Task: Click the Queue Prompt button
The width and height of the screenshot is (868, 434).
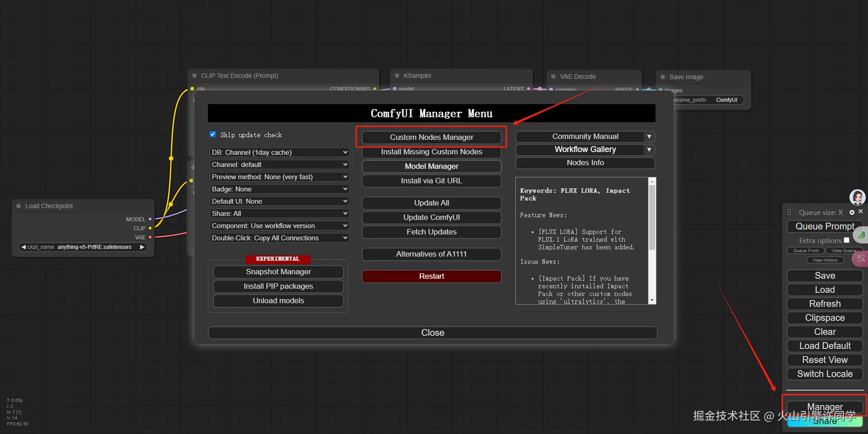Action: coord(825,226)
